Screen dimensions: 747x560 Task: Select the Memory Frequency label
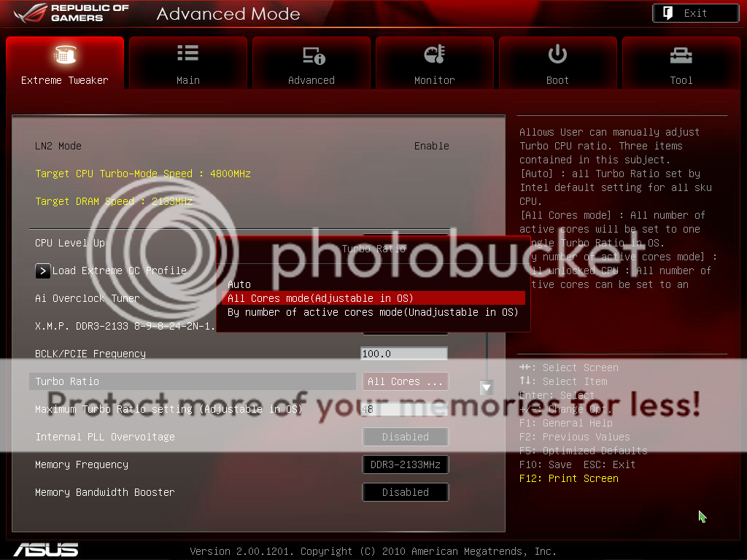(82, 464)
